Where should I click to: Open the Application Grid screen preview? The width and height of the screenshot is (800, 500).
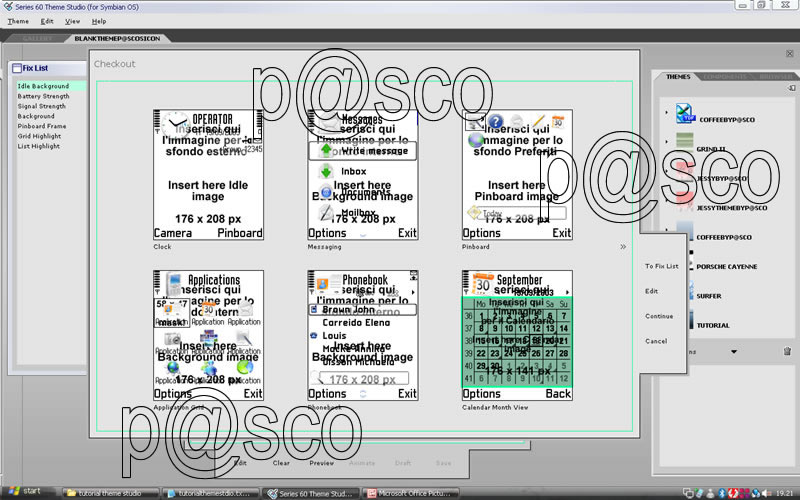click(208, 335)
